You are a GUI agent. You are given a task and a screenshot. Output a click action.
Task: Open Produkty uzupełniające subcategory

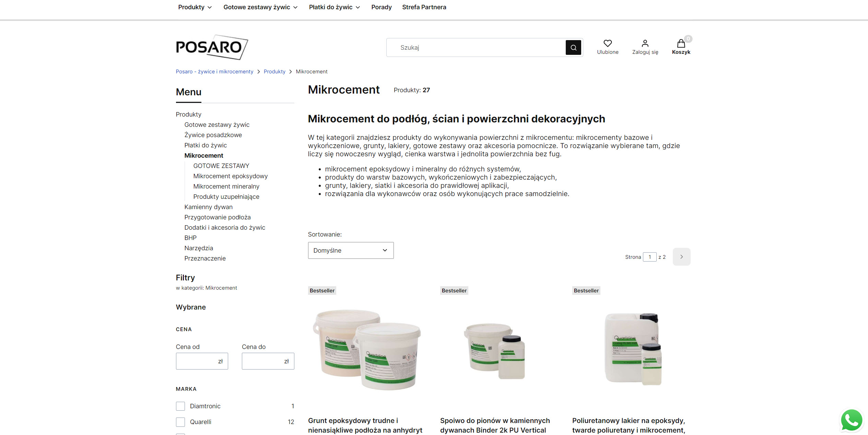pos(226,197)
